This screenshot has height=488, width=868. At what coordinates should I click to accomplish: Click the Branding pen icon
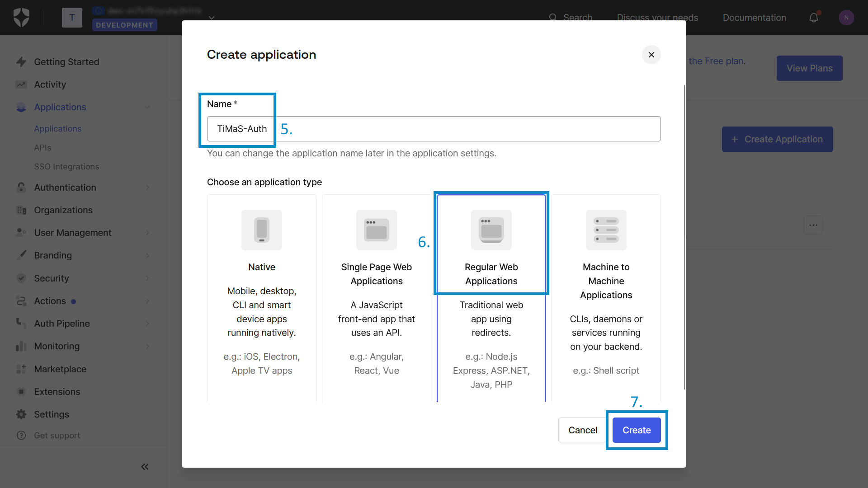click(x=21, y=255)
